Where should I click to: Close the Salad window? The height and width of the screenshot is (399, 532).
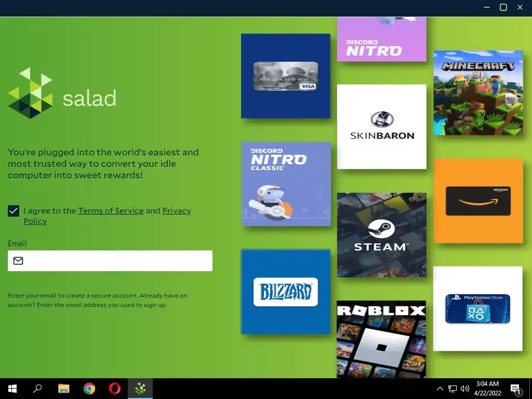[x=520, y=7]
